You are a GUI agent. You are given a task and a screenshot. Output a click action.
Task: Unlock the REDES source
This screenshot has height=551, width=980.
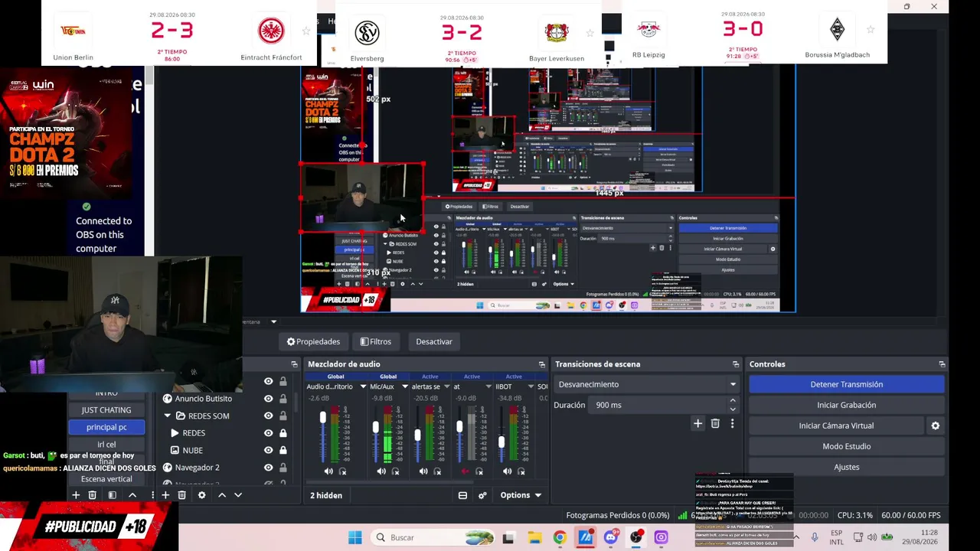[x=283, y=433]
